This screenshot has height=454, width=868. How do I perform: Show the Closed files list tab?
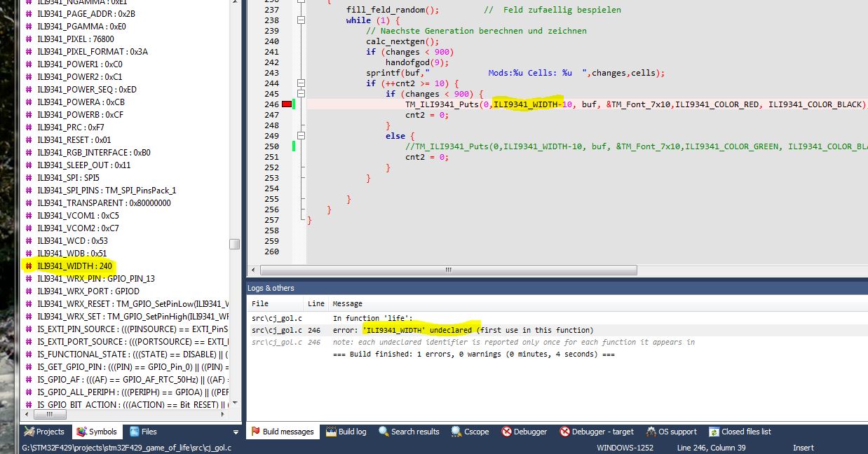pos(740,432)
